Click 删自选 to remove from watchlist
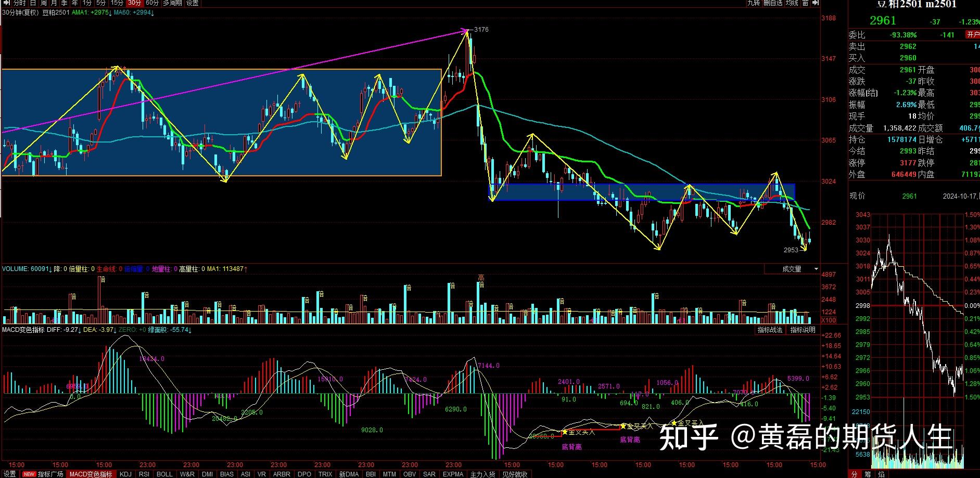The width and height of the screenshot is (980, 478). [x=773, y=3]
